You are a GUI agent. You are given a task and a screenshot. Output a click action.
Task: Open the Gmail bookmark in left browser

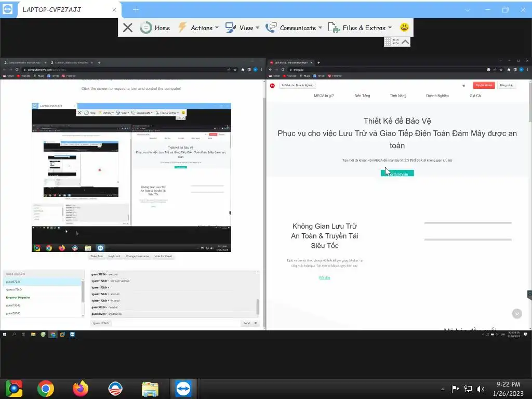coord(8,76)
